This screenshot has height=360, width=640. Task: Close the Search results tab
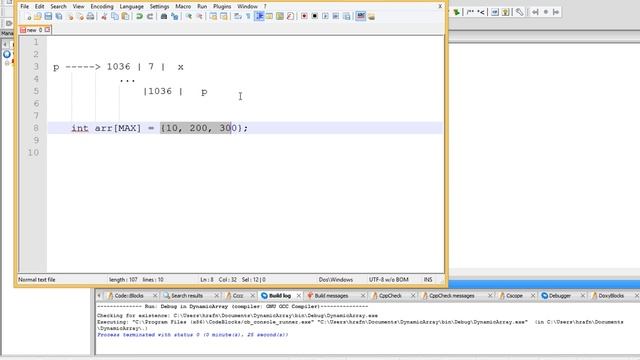pos(217,296)
